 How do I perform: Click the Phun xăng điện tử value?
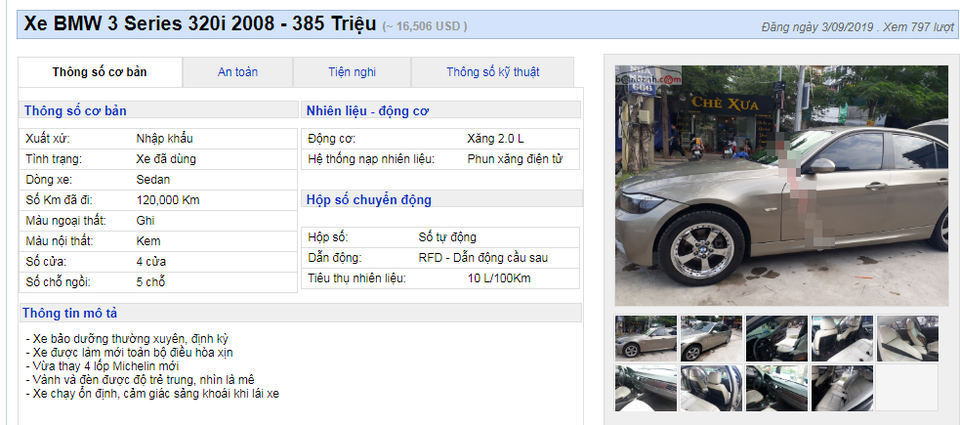(514, 159)
